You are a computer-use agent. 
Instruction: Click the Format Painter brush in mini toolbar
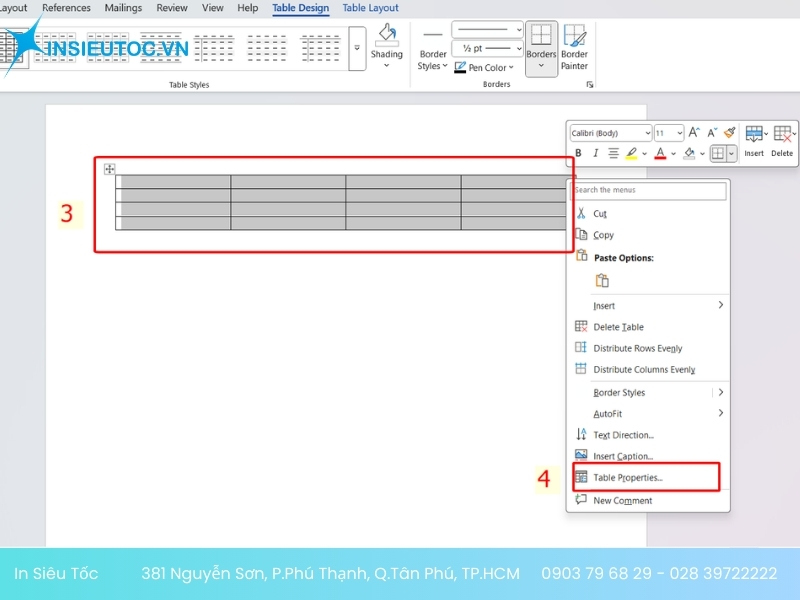click(730, 133)
